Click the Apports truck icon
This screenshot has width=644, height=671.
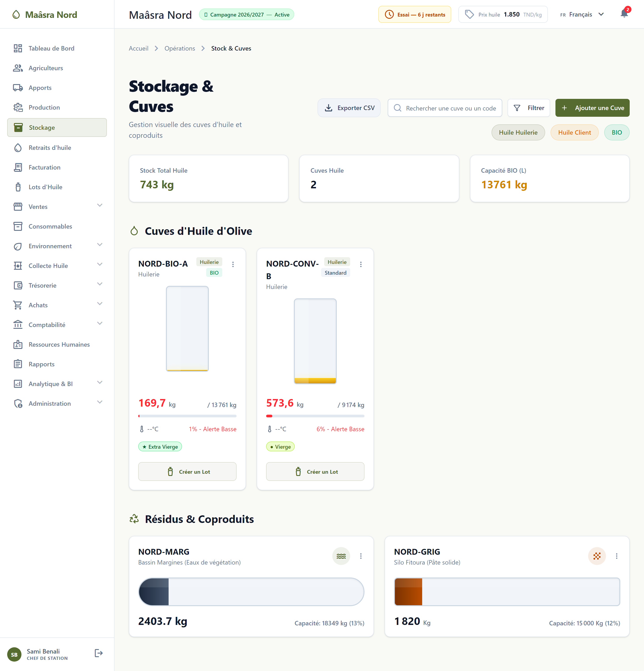pos(18,88)
